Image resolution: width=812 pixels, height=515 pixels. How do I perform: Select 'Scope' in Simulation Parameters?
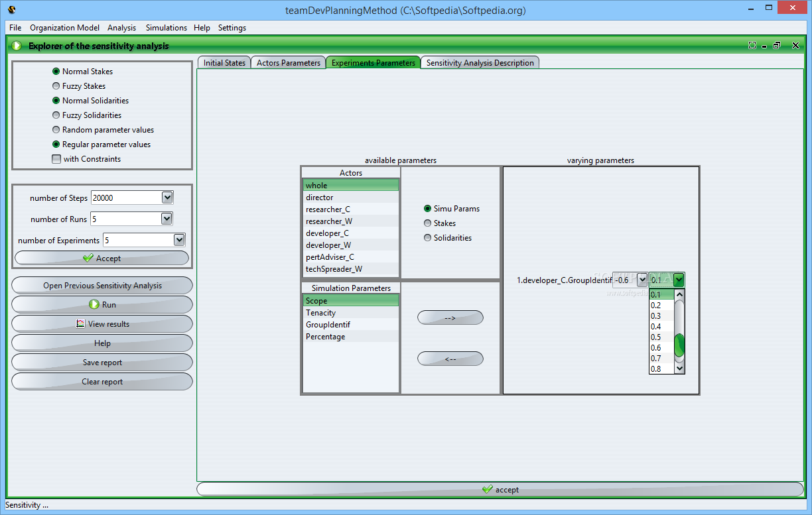point(351,301)
